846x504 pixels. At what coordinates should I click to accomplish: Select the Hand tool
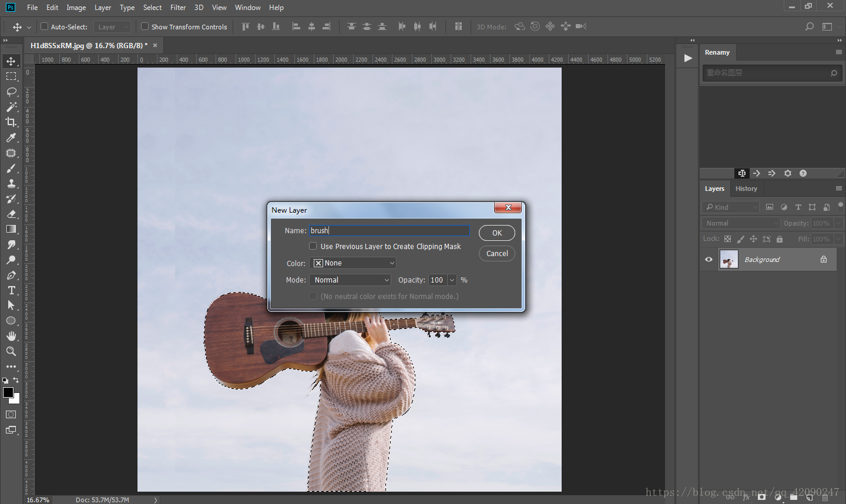(11, 336)
